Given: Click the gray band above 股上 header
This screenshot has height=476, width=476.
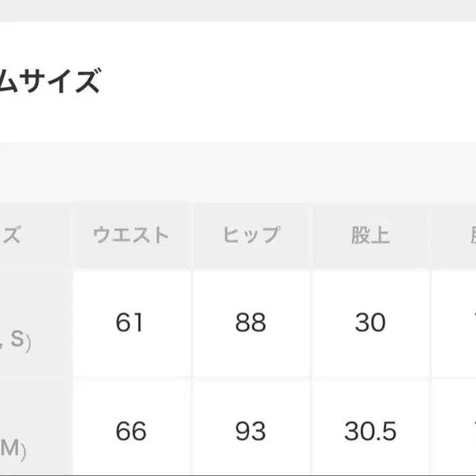Looking at the screenshot, I should pyautogui.click(x=370, y=173).
